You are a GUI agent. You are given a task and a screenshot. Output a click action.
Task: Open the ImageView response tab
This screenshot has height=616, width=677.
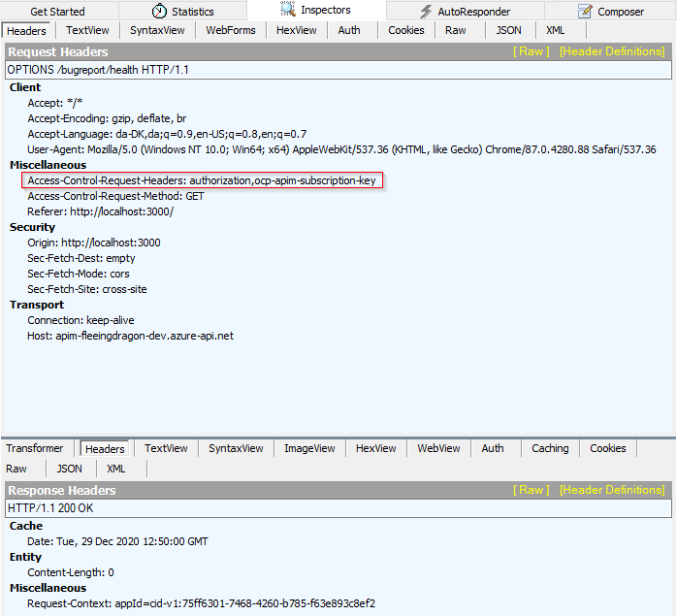click(309, 448)
